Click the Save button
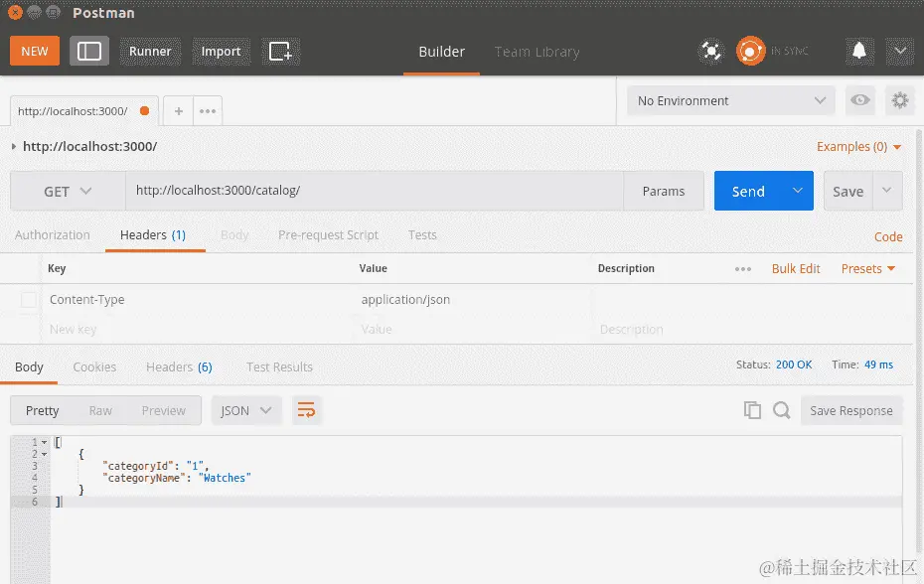924x584 pixels. (x=847, y=191)
